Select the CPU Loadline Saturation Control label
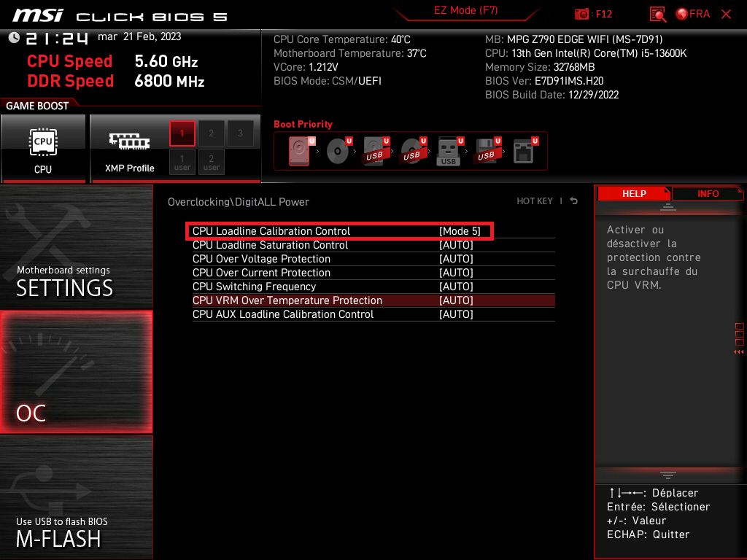 (x=270, y=245)
